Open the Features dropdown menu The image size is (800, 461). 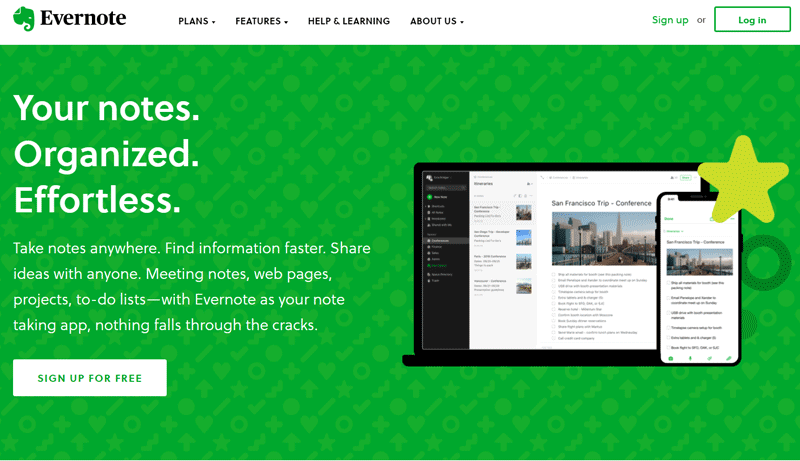click(x=262, y=21)
